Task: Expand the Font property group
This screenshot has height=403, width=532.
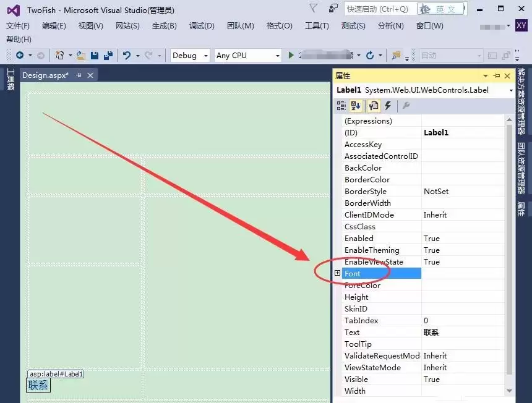Action: pyautogui.click(x=337, y=273)
